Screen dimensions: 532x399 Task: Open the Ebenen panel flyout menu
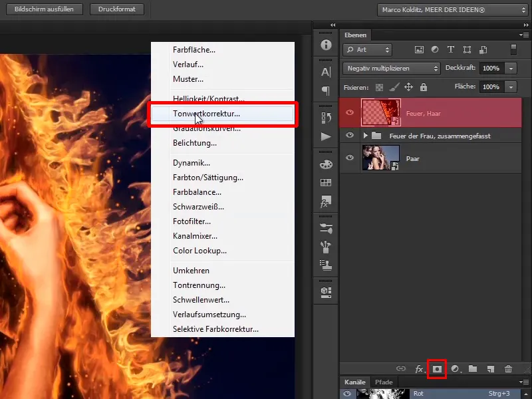click(x=524, y=35)
